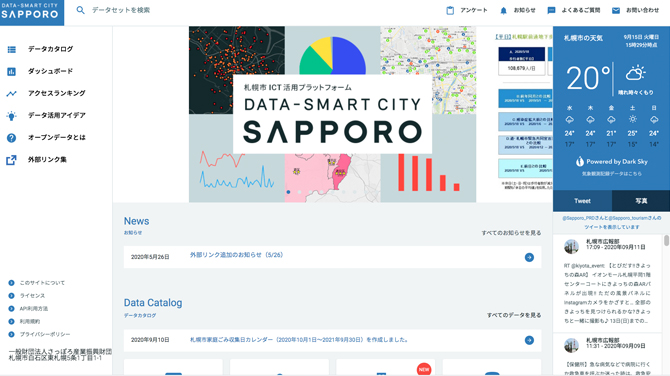
Task: Open the ライセンス footer link
Action: click(x=32, y=296)
